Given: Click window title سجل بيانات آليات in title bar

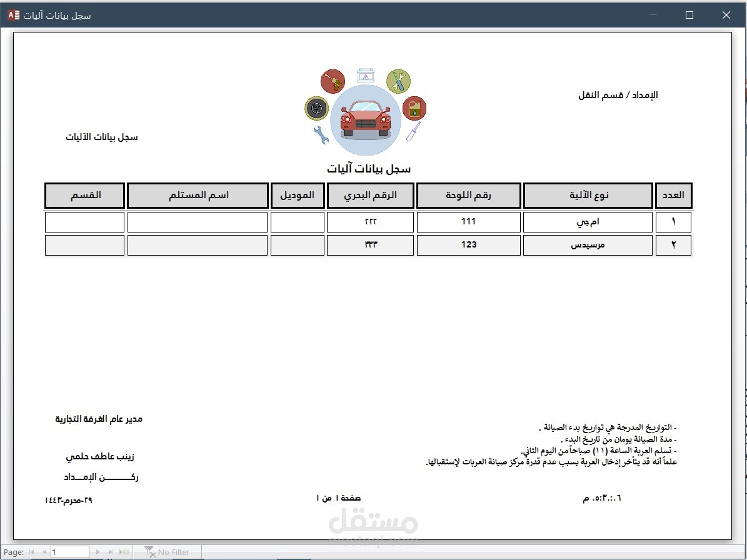Looking at the screenshot, I should click(57, 15).
